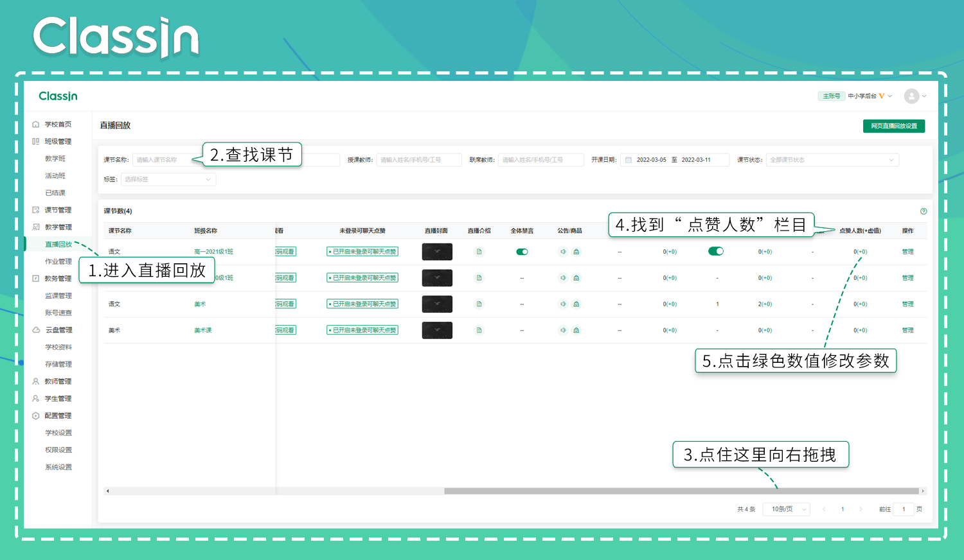Open 直播介绍 document icon in 高一2021级1班 row

point(479,252)
